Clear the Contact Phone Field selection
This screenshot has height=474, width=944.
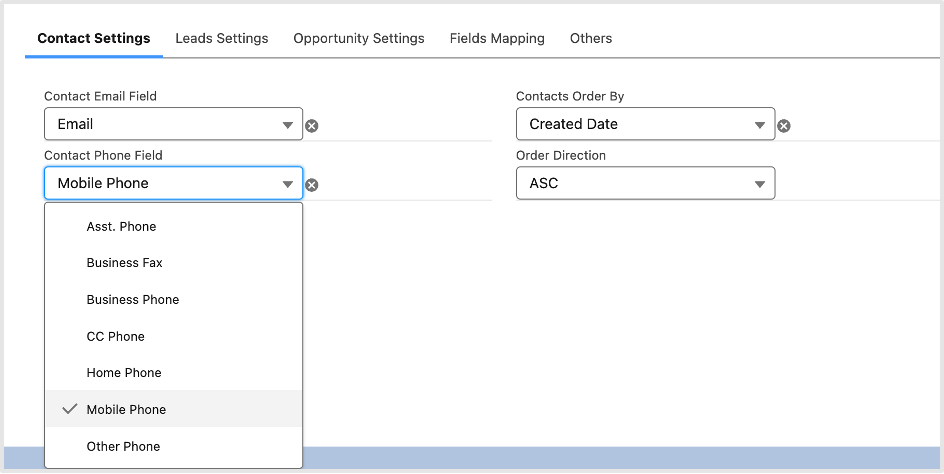pos(312,185)
